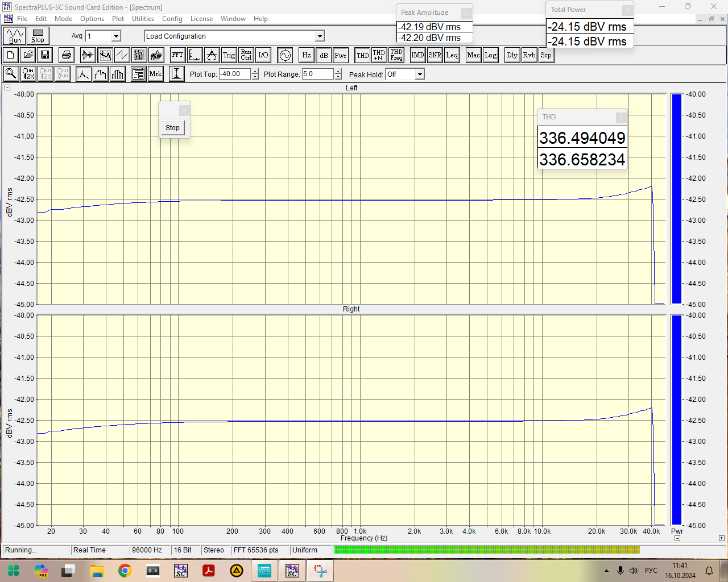Open the Peak Hold dropdown
This screenshot has height=582, width=728.
pyautogui.click(x=420, y=74)
